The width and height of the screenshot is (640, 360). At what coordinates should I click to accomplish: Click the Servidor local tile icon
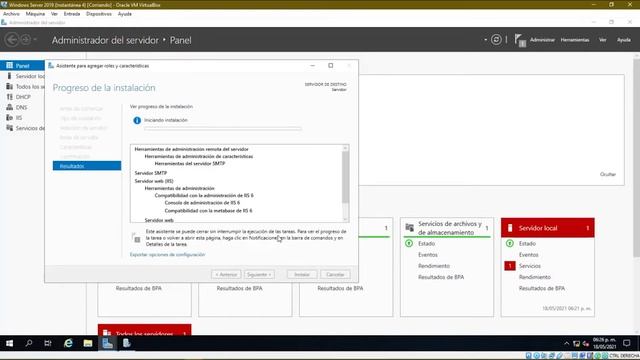[510, 228]
